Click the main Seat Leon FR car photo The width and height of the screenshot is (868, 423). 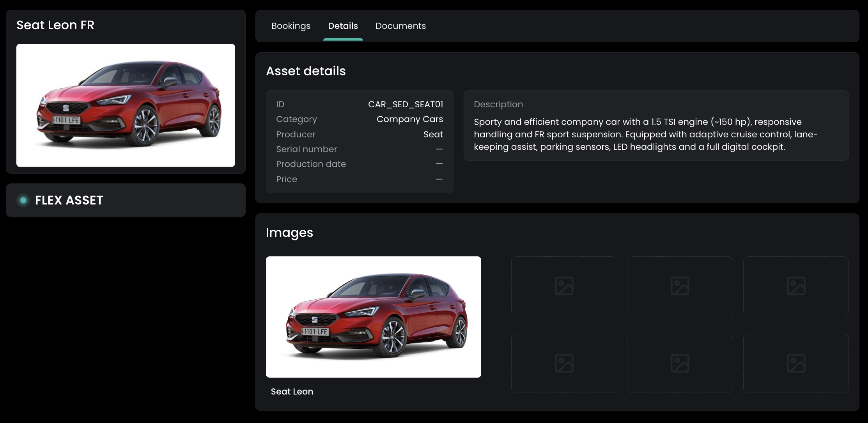coord(126,105)
